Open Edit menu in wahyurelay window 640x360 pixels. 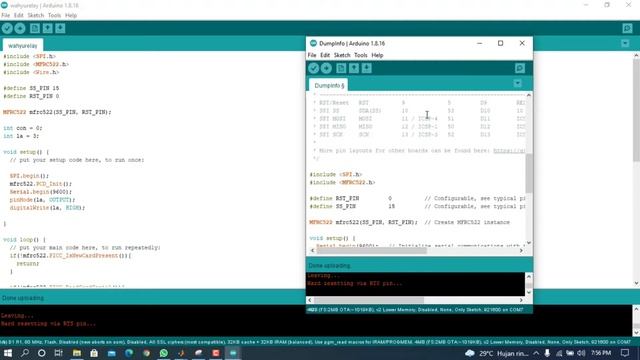[x=18, y=15]
